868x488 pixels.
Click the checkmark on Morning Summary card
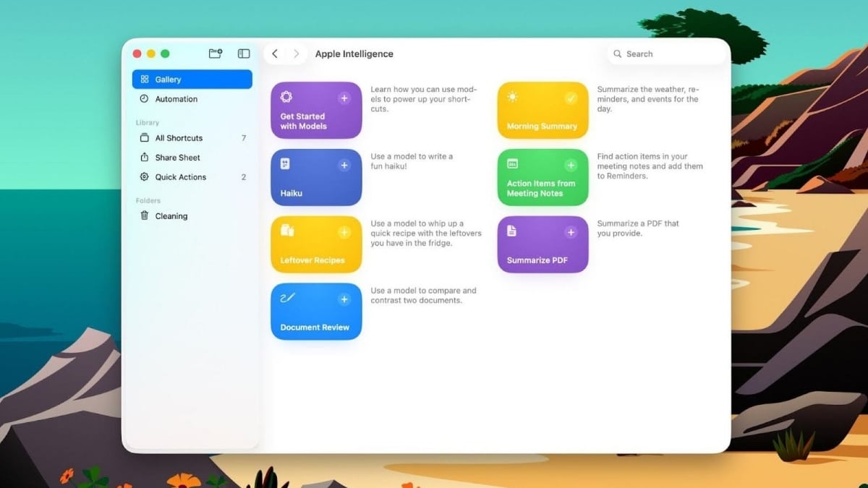[x=571, y=98]
